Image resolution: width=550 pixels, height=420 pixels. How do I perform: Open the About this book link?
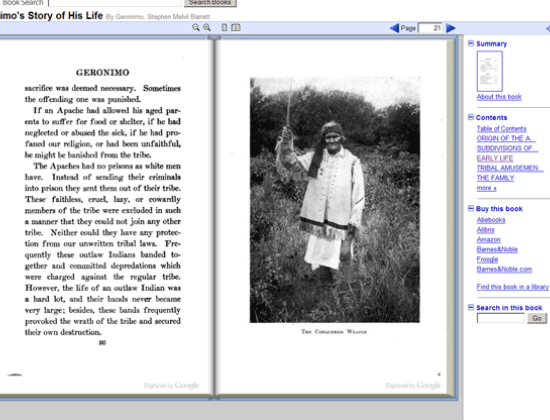coord(499,97)
